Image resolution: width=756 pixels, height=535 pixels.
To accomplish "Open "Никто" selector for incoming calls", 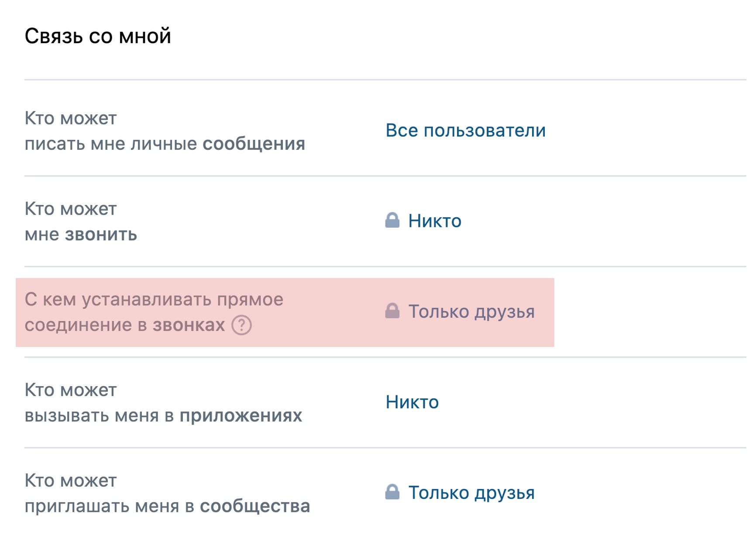I will point(434,221).
